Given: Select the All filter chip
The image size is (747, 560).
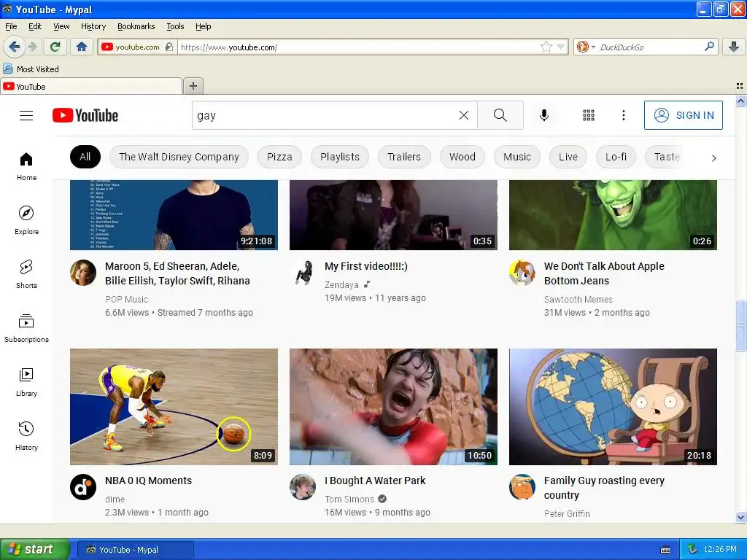Looking at the screenshot, I should point(85,157).
